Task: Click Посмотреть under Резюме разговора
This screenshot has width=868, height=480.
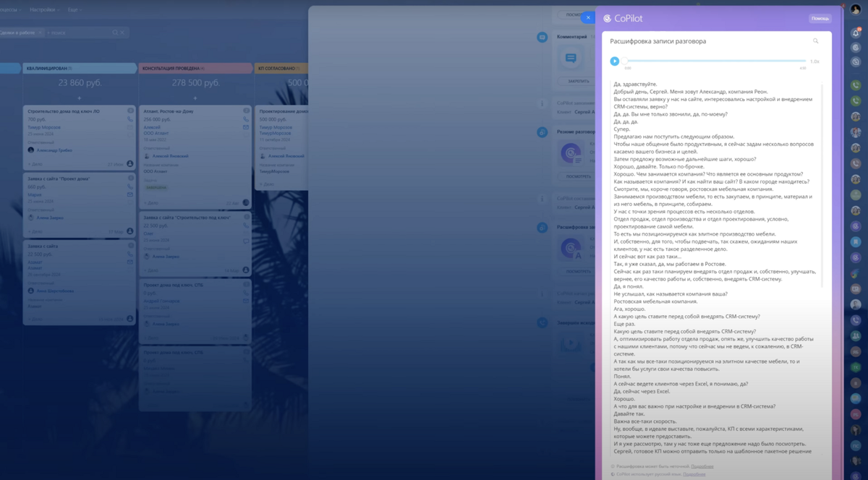Action: click(578, 176)
